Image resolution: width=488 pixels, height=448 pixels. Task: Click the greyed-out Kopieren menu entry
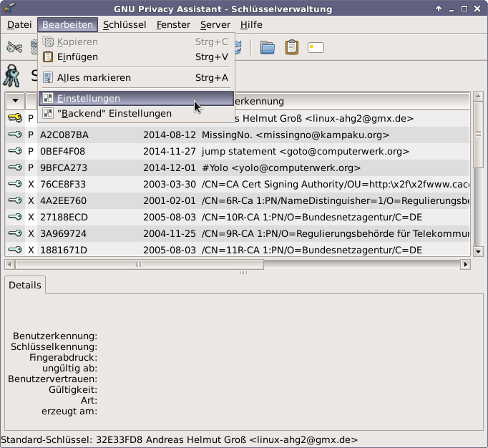tap(136, 42)
